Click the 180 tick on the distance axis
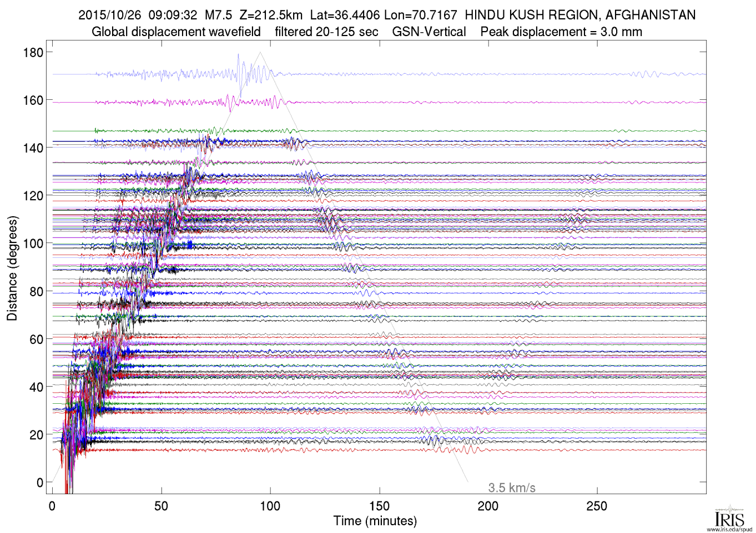This screenshot has height=533, width=756. [x=33, y=53]
